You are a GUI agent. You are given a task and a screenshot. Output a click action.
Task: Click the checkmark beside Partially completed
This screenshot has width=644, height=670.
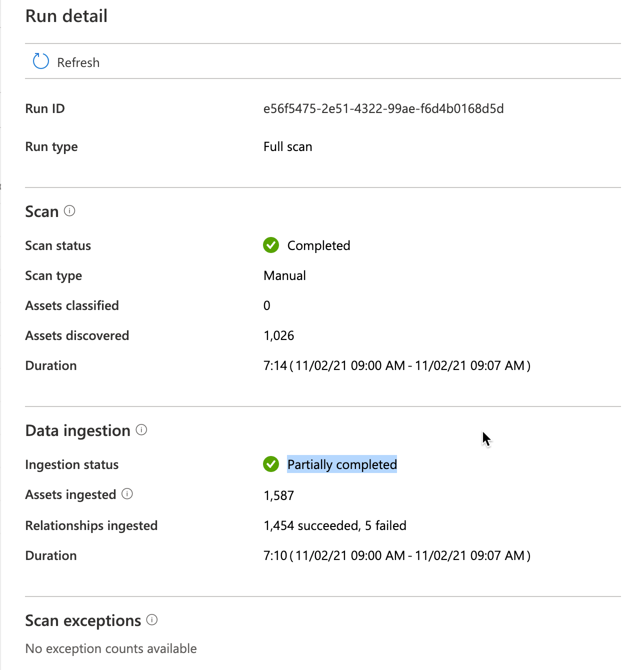click(x=271, y=464)
